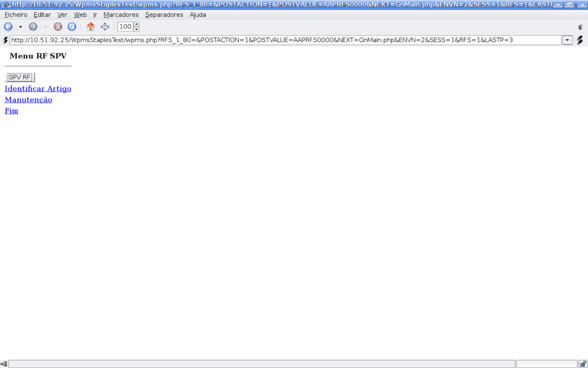Open the Ficheiro menu
588x368 pixels.
coord(16,14)
